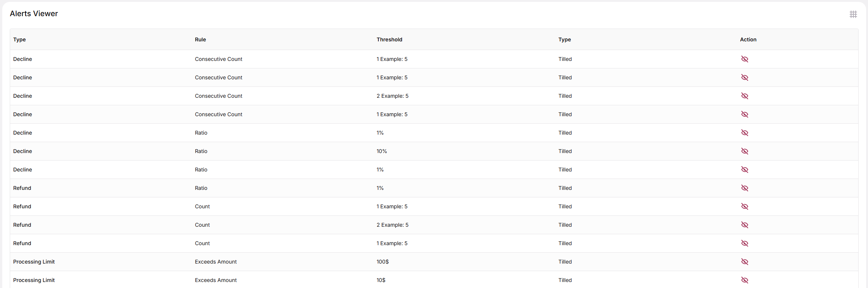Click the eye-off icon for Refund Count 2 Example: 5
This screenshot has height=288, width=868.
[744, 225]
